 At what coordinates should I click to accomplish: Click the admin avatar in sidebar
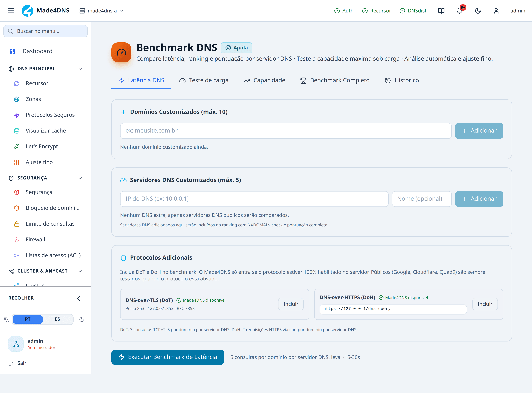(16, 344)
